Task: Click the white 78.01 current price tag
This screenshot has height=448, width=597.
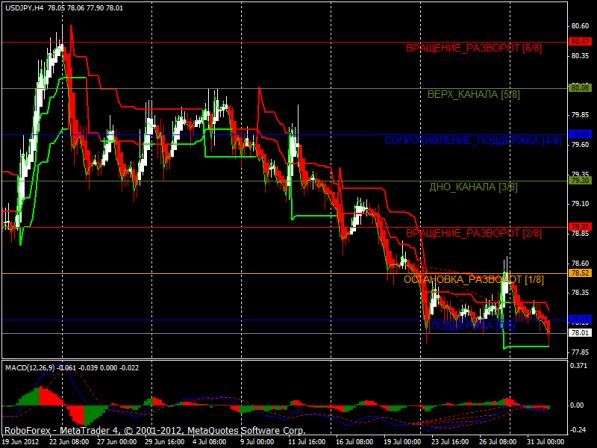Action: point(580,333)
